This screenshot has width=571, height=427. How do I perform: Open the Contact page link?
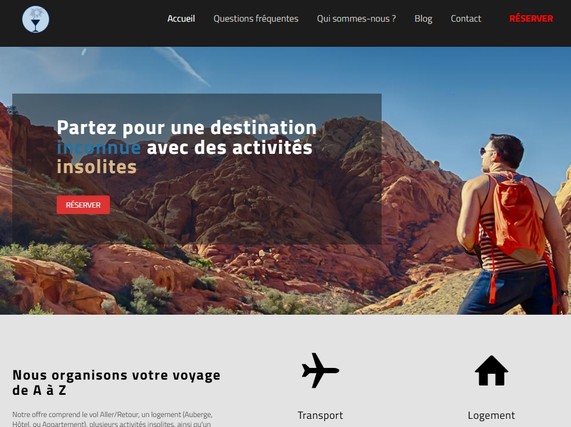click(x=466, y=19)
